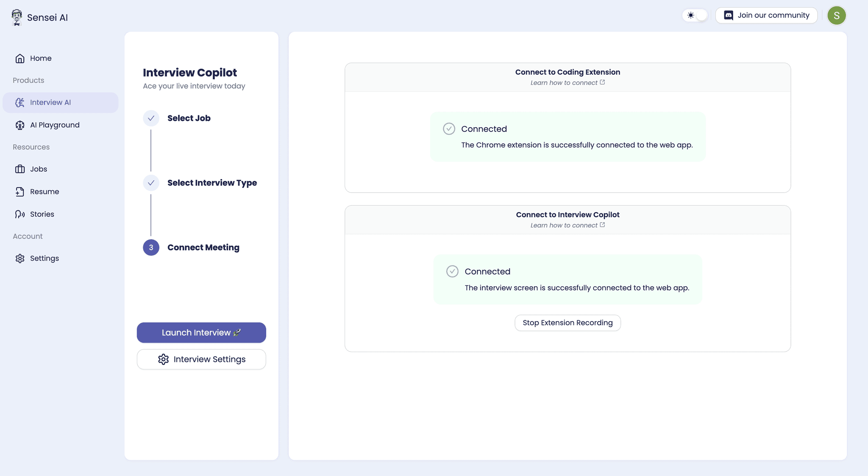868x476 pixels.
Task: Open the external link beside Interview Copilot's Learn how to connect
Action: (x=602, y=225)
